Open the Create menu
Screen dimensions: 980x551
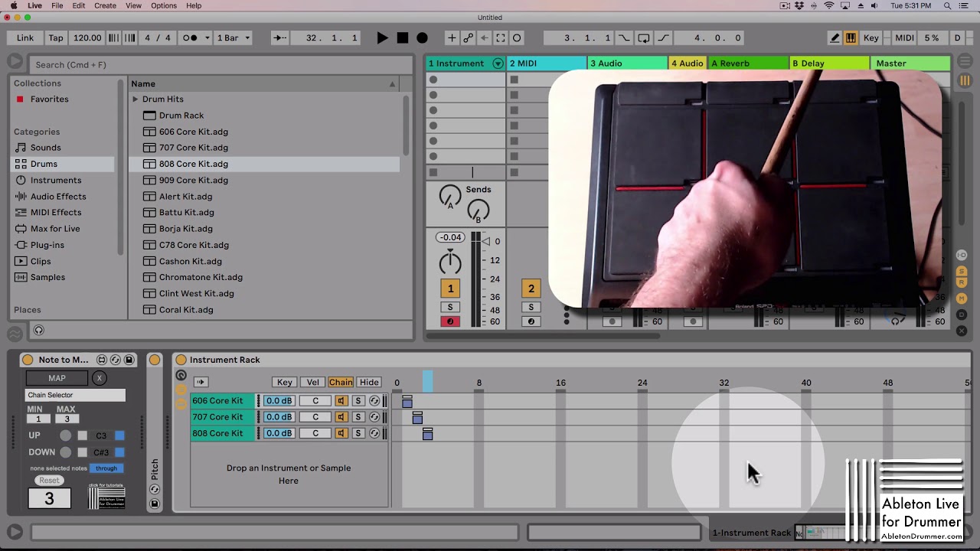[105, 5]
